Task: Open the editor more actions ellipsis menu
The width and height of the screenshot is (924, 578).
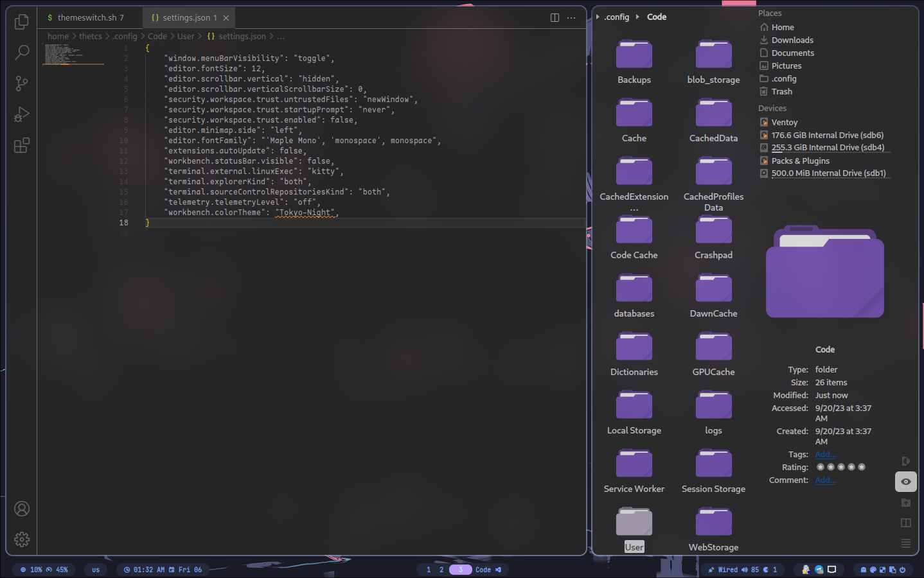Action: pos(571,18)
